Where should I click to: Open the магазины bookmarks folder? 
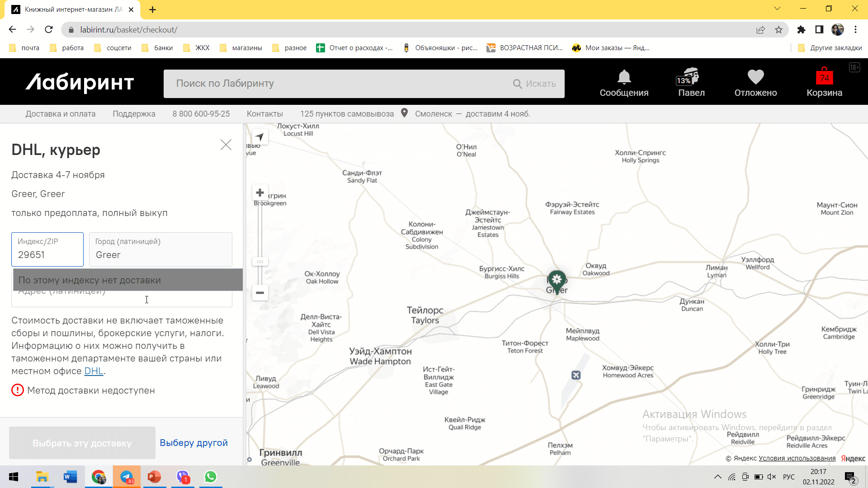[x=241, y=48]
